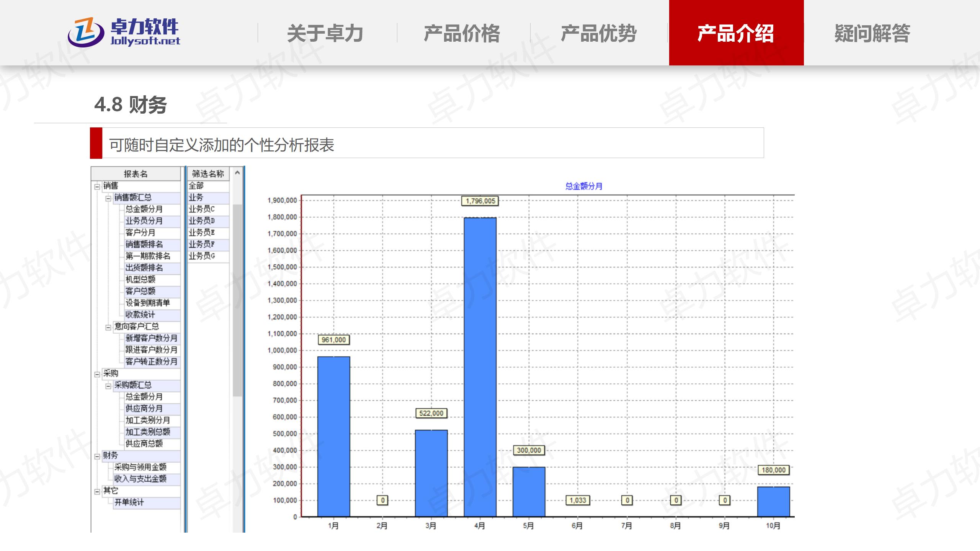Screen dimensions: 980x551
Task: Collapse the 意向客户汇总 node
Action: click(108, 327)
